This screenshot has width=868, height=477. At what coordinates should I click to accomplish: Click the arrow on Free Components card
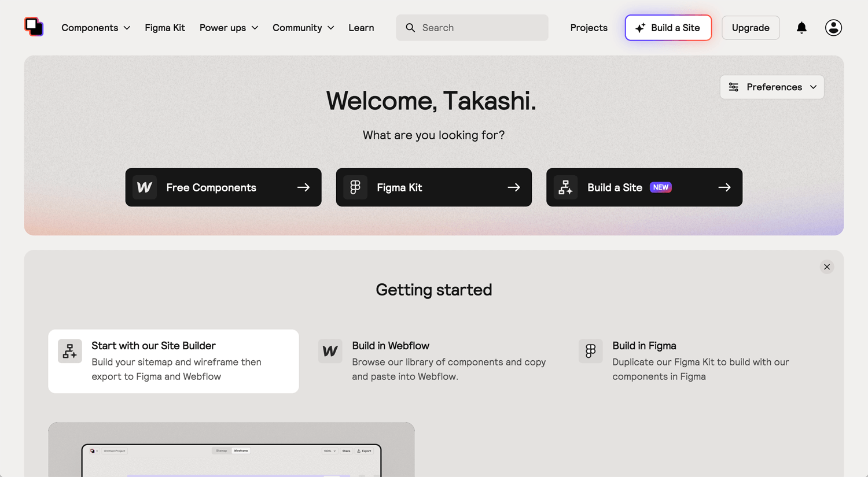click(x=303, y=187)
